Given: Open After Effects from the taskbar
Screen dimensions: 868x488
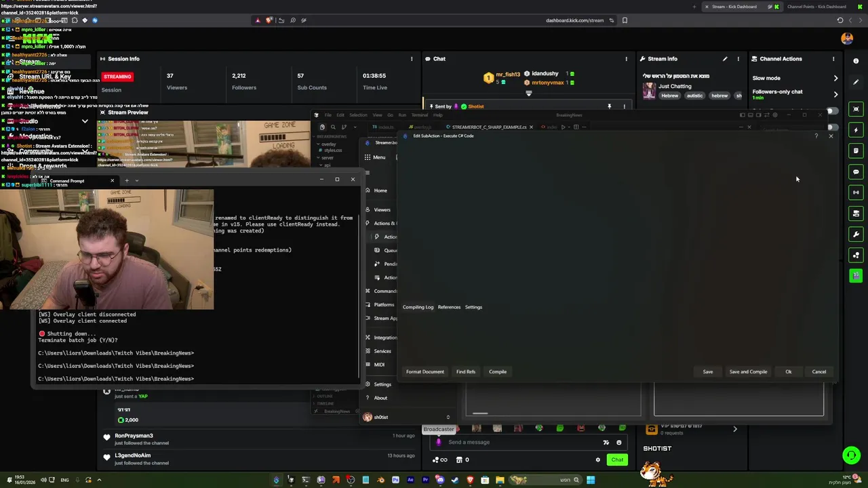Looking at the screenshot, I should tap(410, 481).
